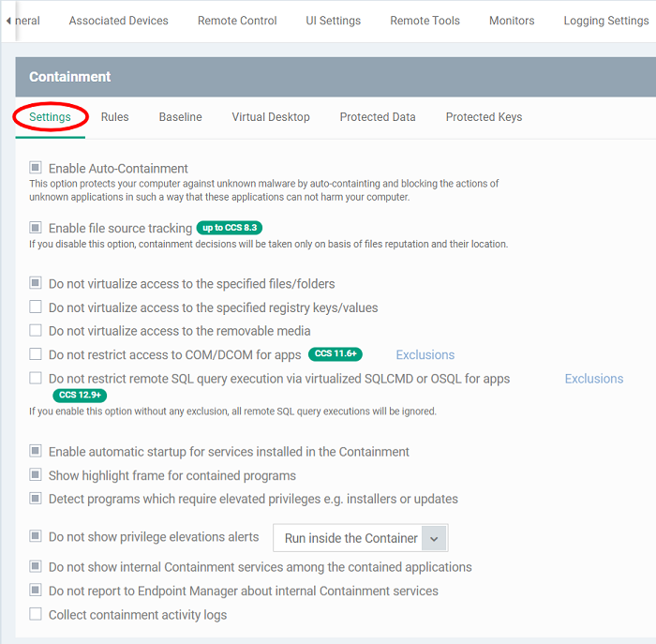Viewport: 656px width, 644px height.
Task: Toggle Enable Auto-Containment checkbox
Action: [36, 168]
